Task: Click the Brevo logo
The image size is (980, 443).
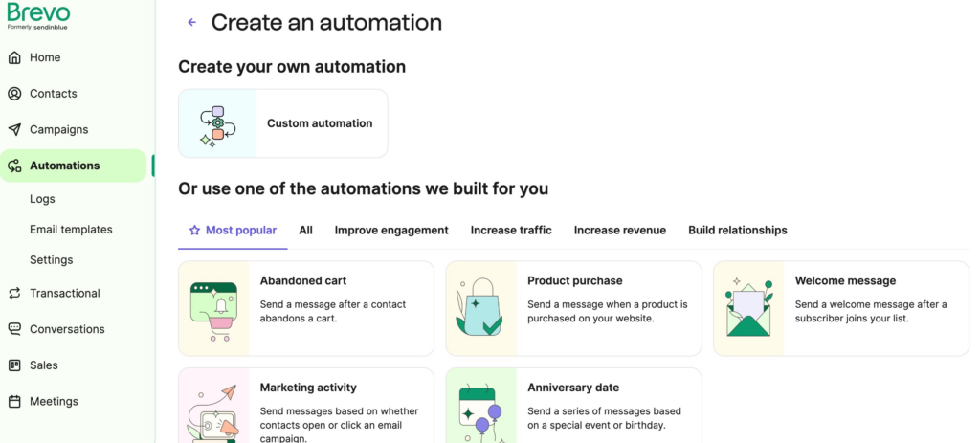Action: [38, 14]
